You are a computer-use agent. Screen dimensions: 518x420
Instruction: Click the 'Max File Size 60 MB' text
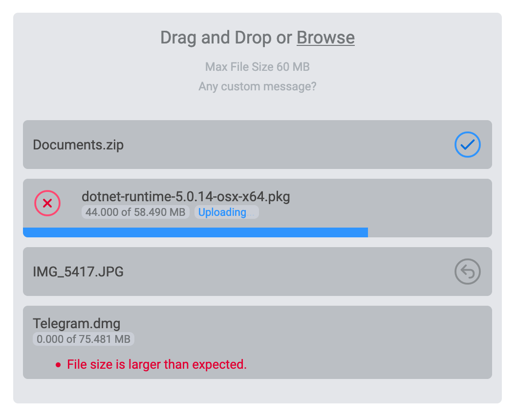coord(258,67)
